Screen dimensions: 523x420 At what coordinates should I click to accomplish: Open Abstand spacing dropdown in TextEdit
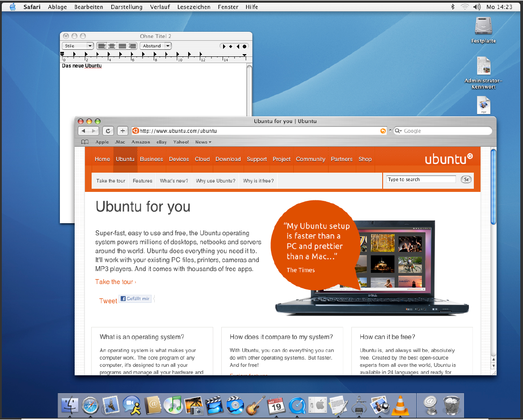156,46
